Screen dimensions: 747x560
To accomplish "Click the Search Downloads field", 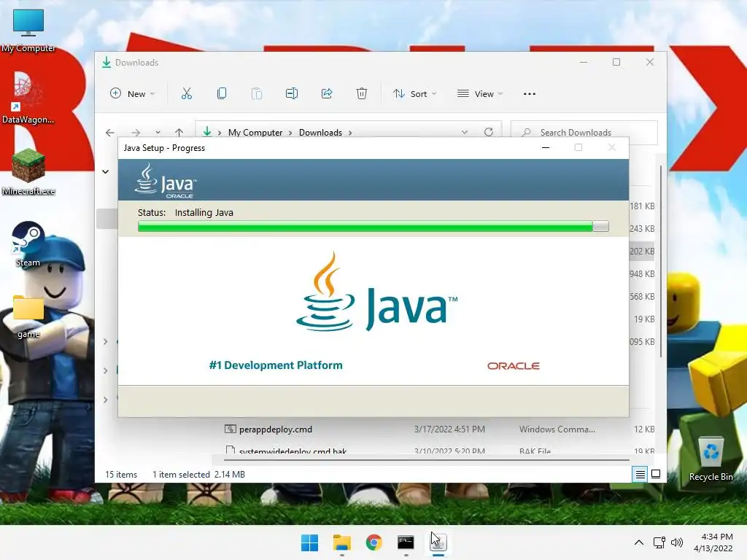I will tap(584, 133).
